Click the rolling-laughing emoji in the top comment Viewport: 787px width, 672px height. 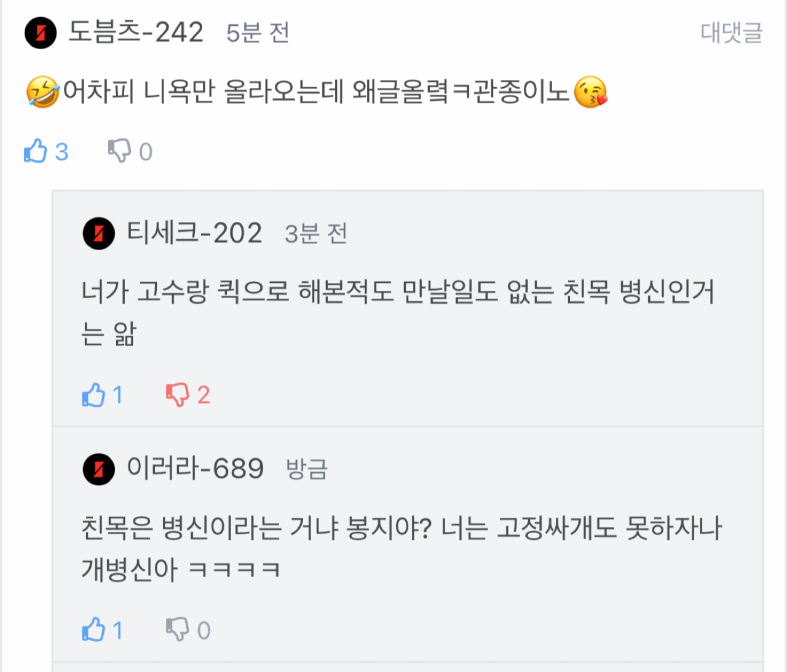42,92
